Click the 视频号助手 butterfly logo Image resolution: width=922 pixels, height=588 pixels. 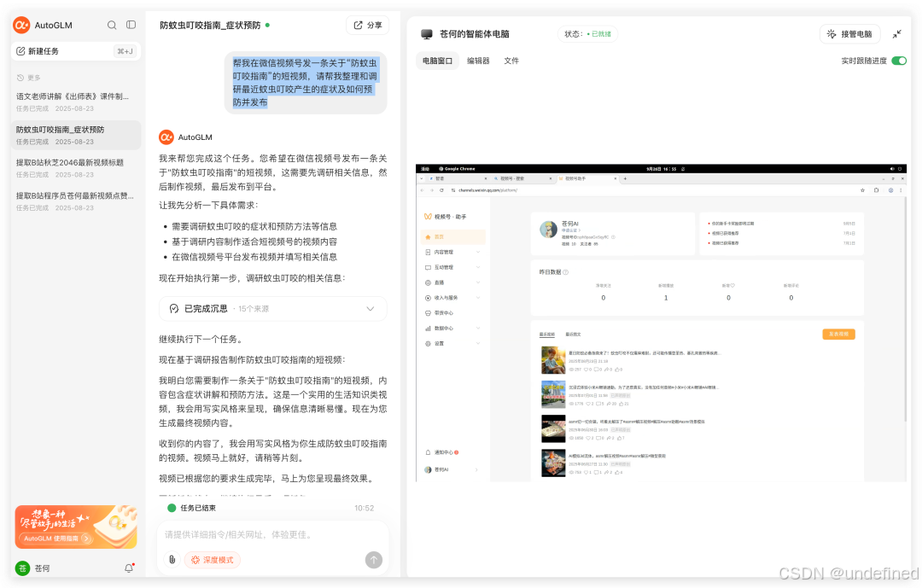coord(428,217)
